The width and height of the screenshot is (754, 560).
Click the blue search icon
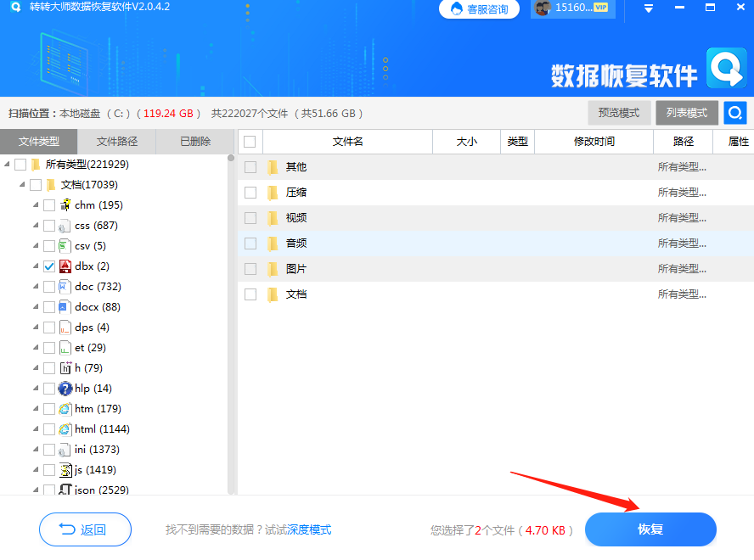pos(735,112)
